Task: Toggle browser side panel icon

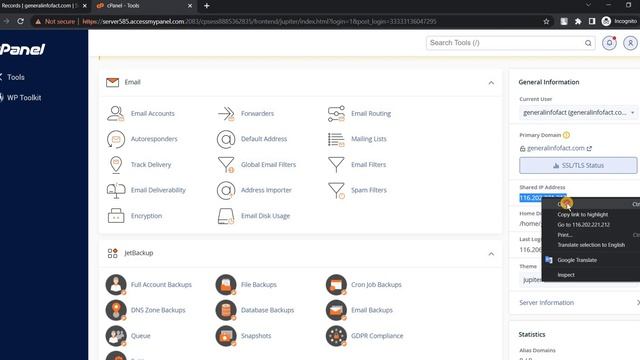Action: [x=592, y=21]
